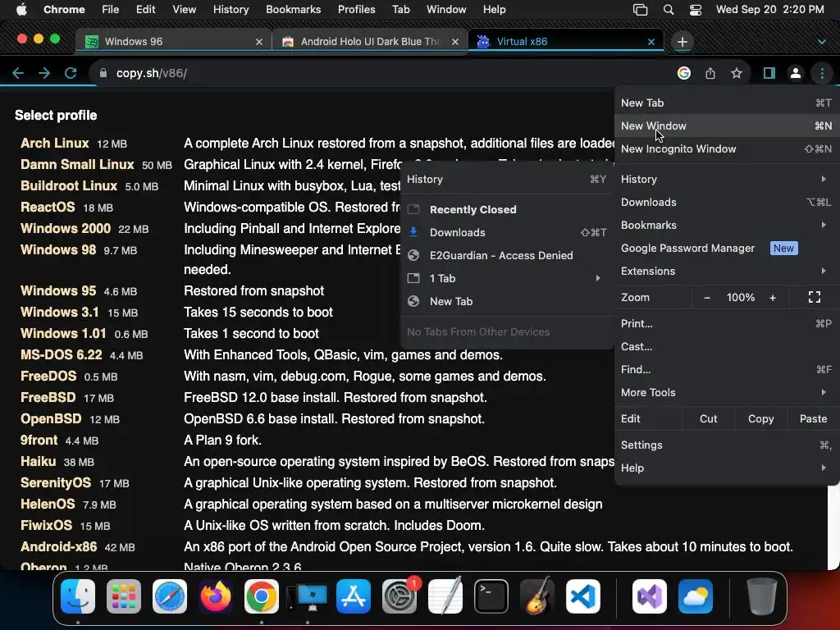Enter fullscreen via the zoom row icon
840x630 pixels.
click(x=815, y=297)
